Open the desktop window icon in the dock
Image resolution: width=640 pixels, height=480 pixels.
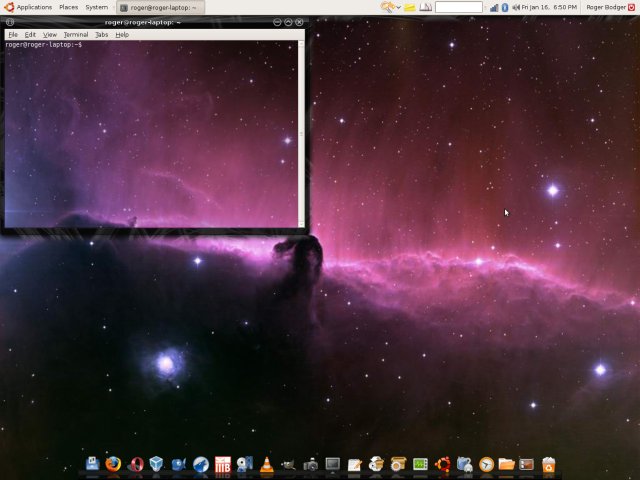(527, 464)
